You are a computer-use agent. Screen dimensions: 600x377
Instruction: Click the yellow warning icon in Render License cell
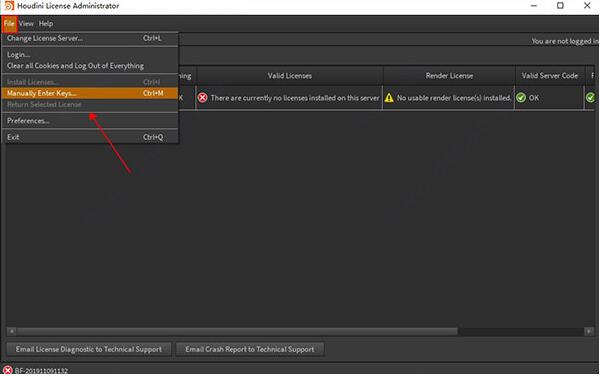pyautogui.click(x=389, y=98)
